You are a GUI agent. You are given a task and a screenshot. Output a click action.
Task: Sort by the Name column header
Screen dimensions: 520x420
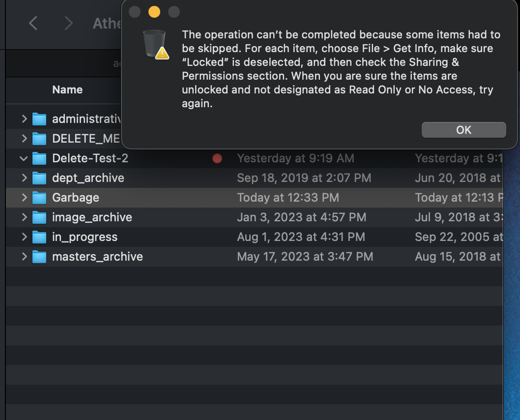67,90
